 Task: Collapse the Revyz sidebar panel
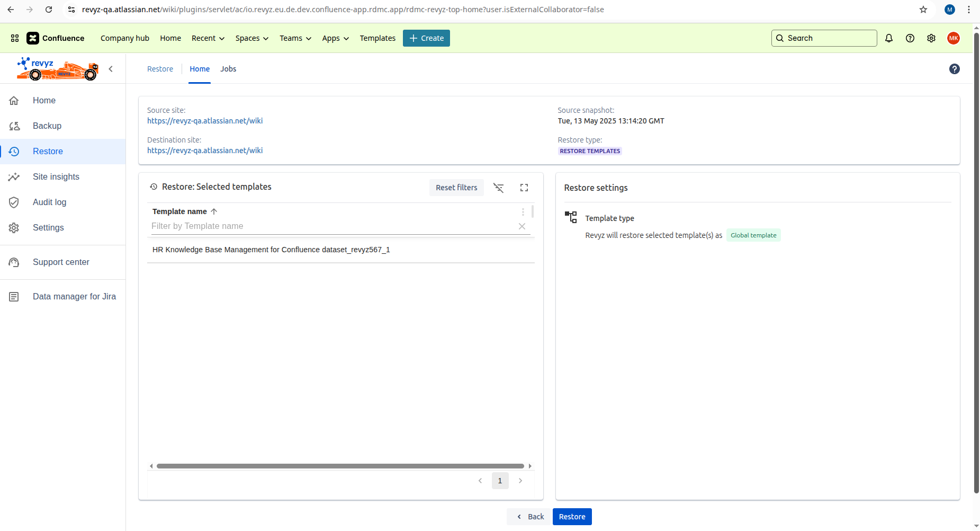click(111, 69)
